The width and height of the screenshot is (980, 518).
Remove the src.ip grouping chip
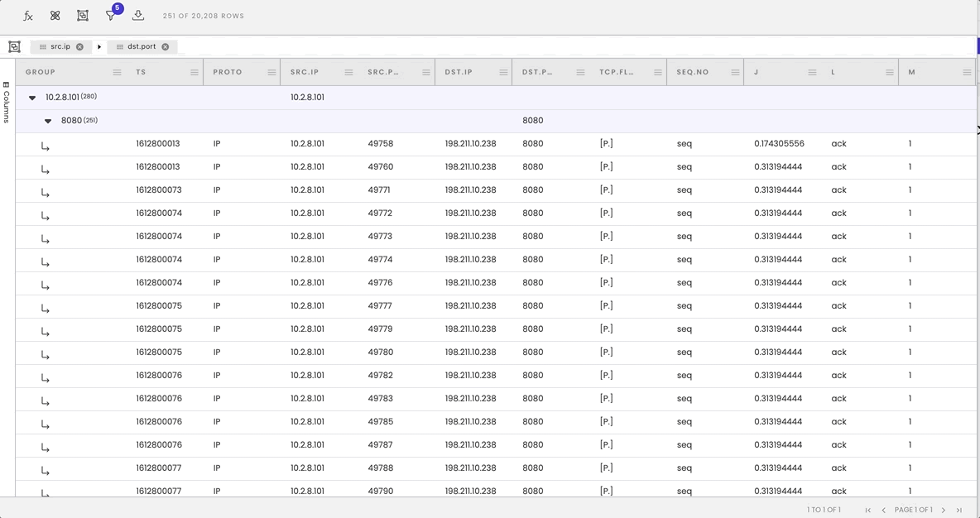[80, 47]
